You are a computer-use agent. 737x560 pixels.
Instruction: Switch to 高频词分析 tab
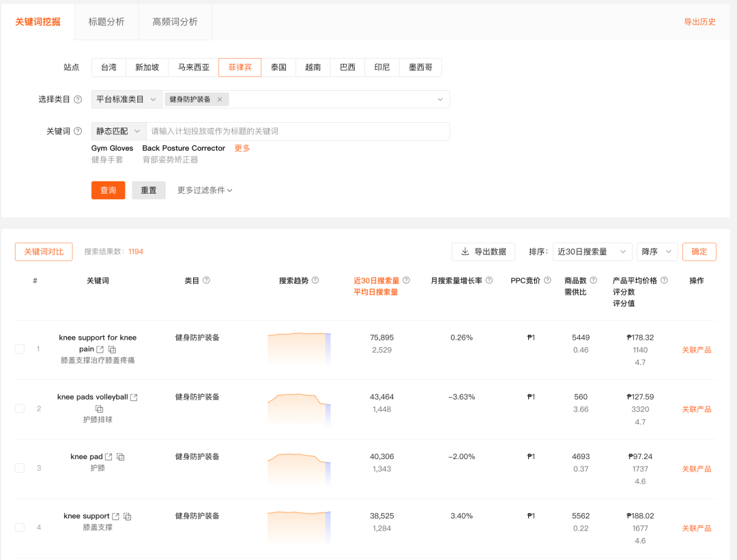coord(175,22)
